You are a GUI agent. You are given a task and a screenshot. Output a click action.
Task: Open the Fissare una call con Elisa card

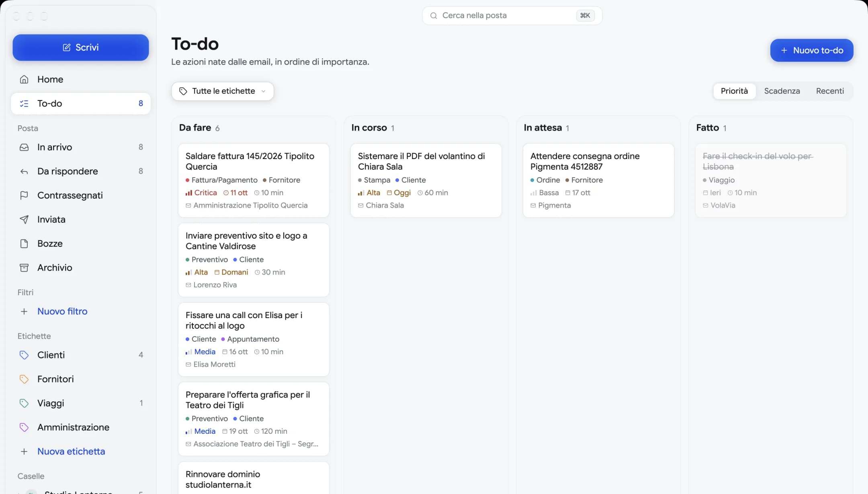pyautogui.click(x=254, y=339)
